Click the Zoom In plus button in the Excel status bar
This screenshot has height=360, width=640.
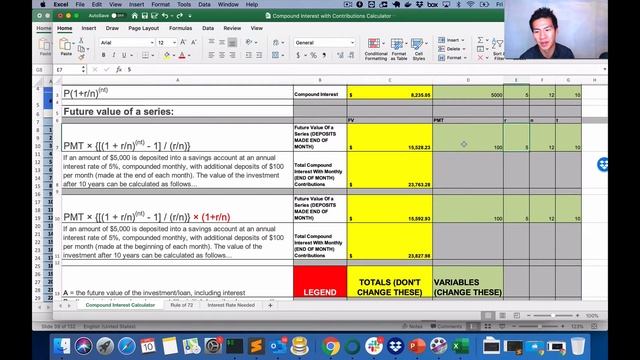577,316
